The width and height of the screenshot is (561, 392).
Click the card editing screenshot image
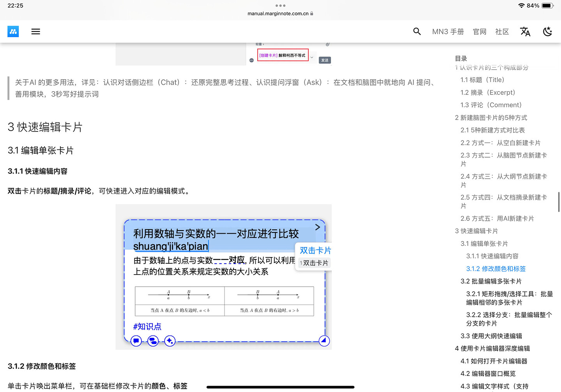(224, 277)
